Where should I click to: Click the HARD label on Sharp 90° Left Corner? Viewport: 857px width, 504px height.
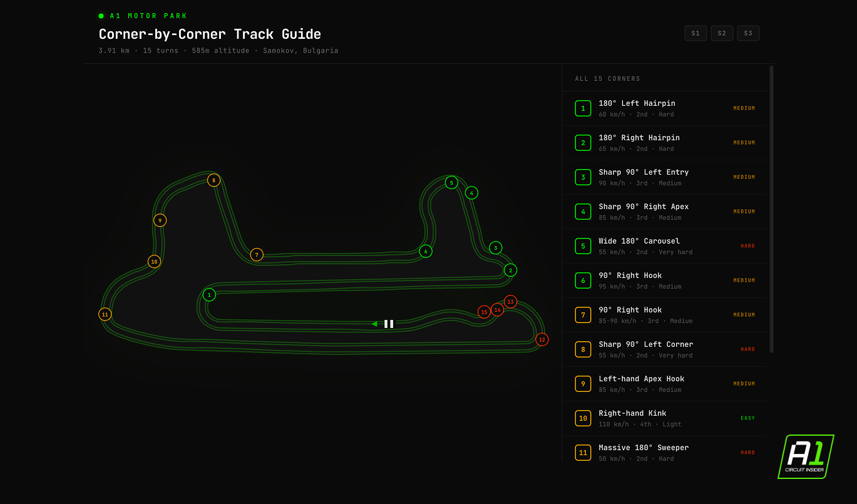747,349
